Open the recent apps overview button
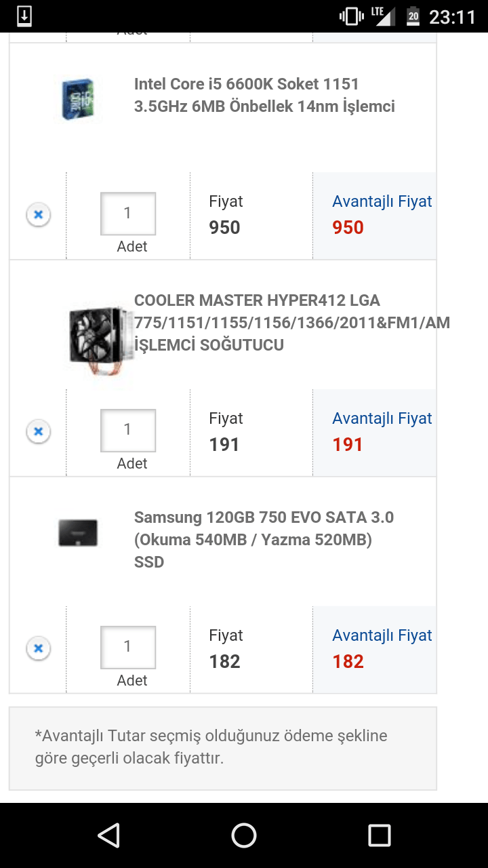488x868 pixels. click(379, 835)
